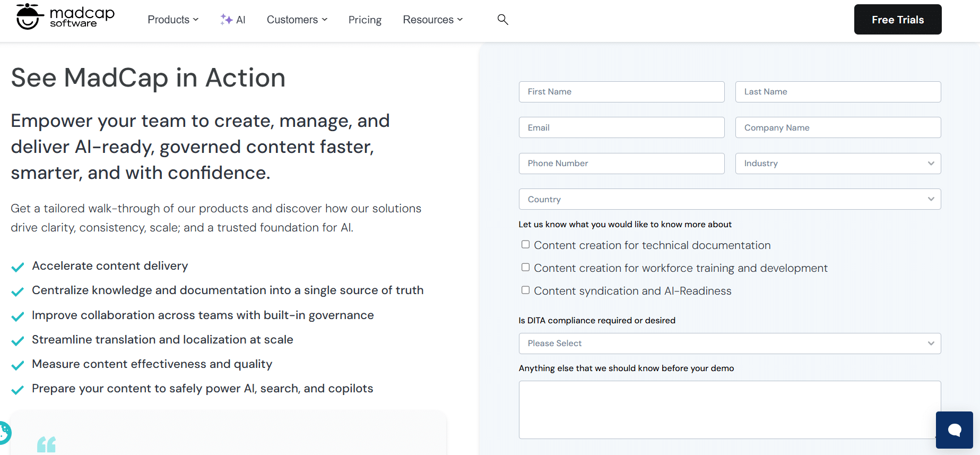Focus the Last Name field
Image resolution: width=980 pixels, height=455 pixels.
838,92
